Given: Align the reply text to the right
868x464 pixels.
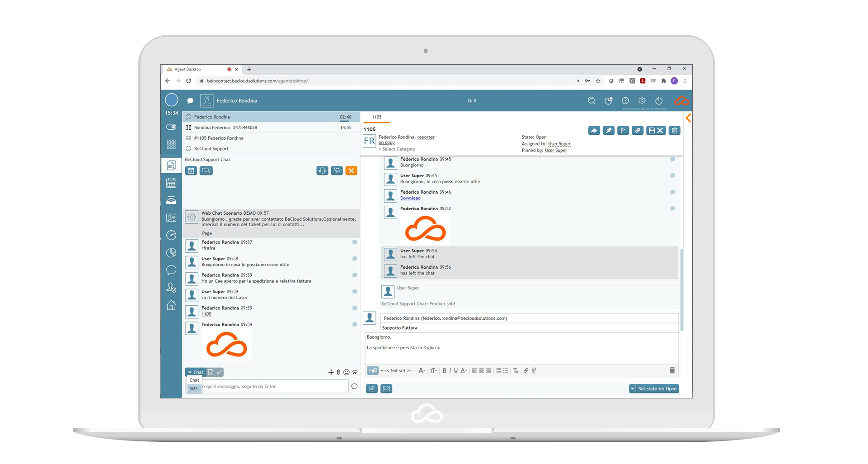Looking at the screenshot, I should point(488,371).
